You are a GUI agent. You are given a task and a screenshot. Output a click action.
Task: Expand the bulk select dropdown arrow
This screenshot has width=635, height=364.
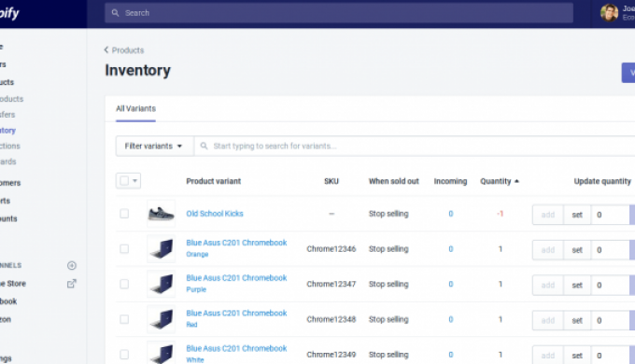pyautogui.click(x=134, y=180)
